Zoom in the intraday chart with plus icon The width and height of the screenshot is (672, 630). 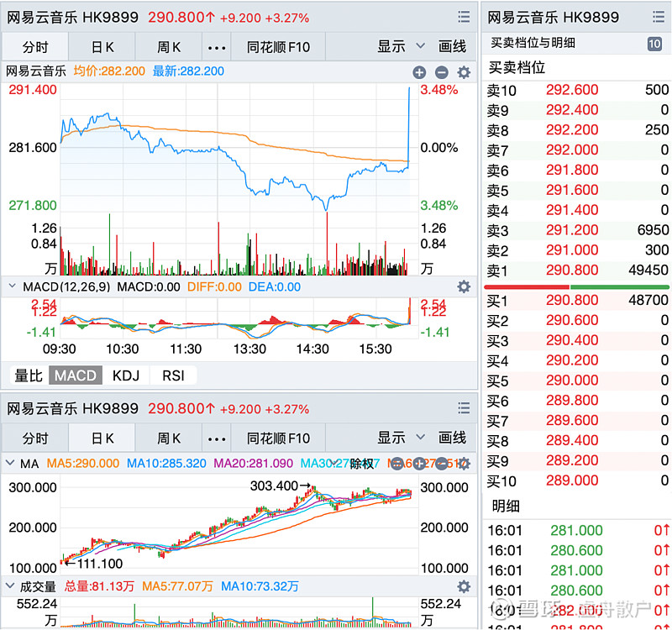point(419,72)
